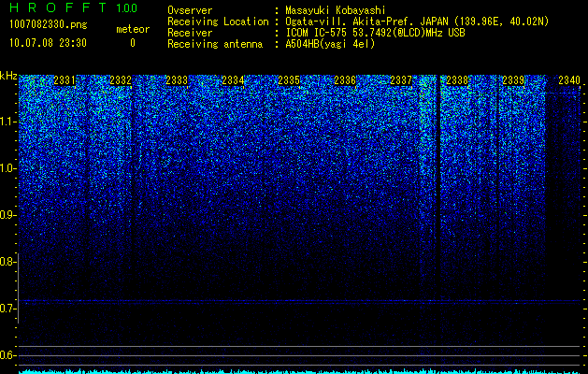Click the HROFFT 1.0.0 title text
The width and height of the screenshot is (588, 374).
[74, 7]
